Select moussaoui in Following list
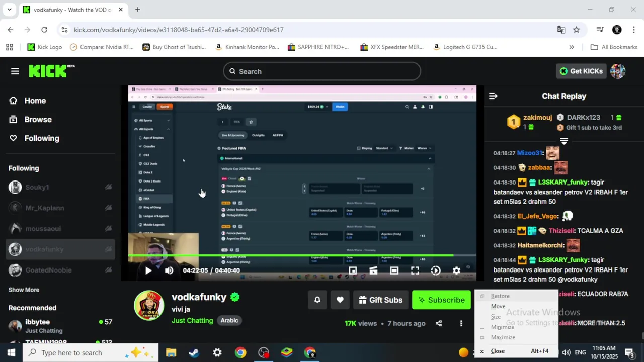The height and width of the screenshot is (362, 644). (x=60, y=229)
